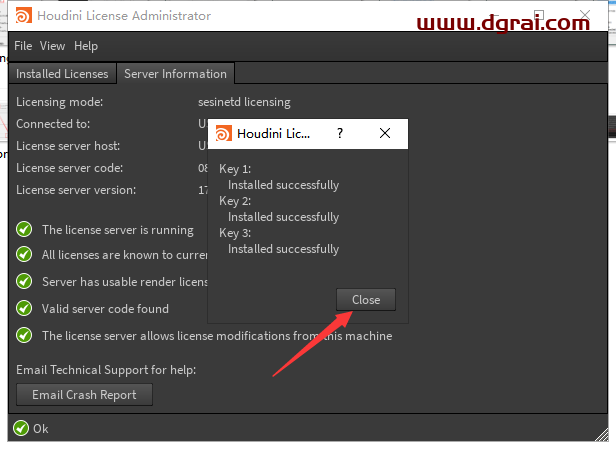The image size is (616, 449).
Task: Click 'Email Technical Support for help:' label
Action: click(x=106, y=370)
